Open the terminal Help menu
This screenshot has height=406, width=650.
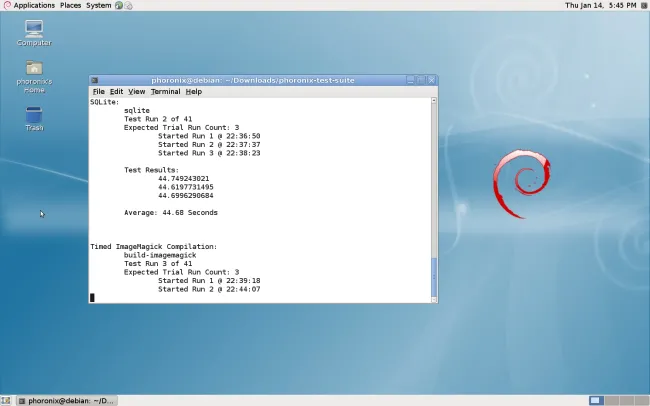pos(194,91)
